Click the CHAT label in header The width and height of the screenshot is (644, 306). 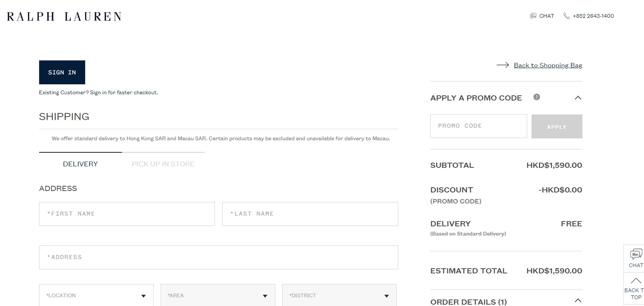point(547,16)
